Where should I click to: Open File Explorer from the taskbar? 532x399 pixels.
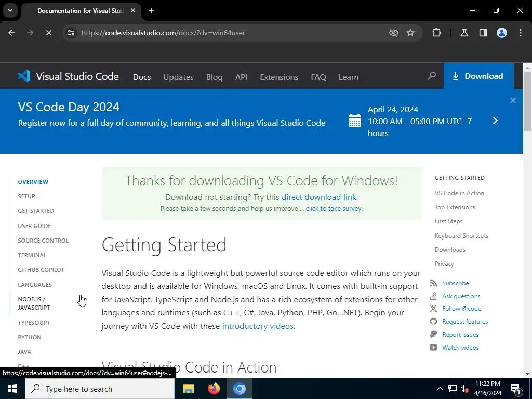[x=188, y=389]
